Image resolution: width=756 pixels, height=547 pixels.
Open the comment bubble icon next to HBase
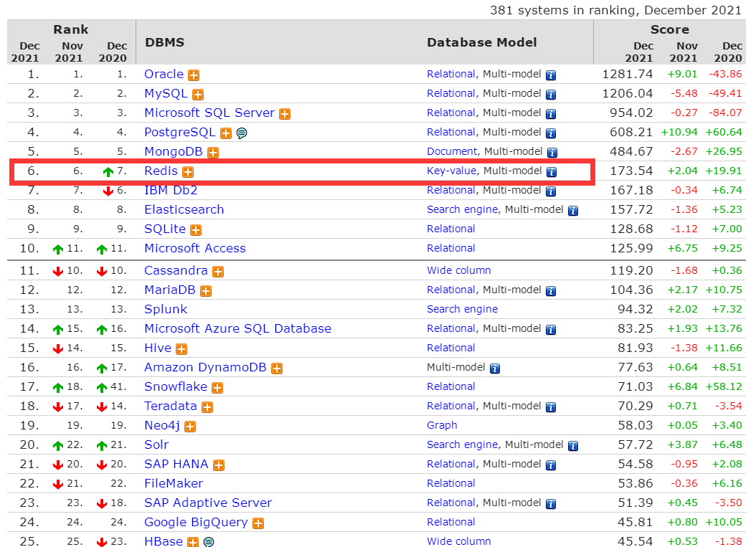point(209,542)
